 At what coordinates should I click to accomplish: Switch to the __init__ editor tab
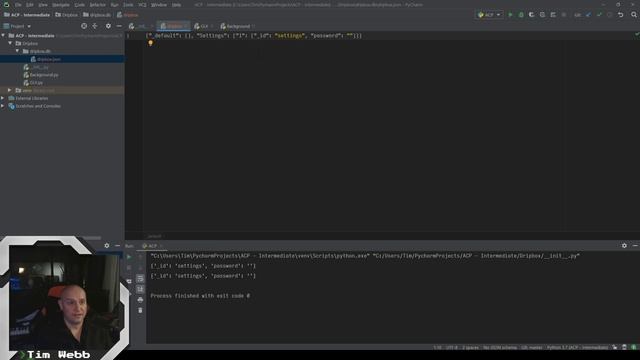point(141,26)
